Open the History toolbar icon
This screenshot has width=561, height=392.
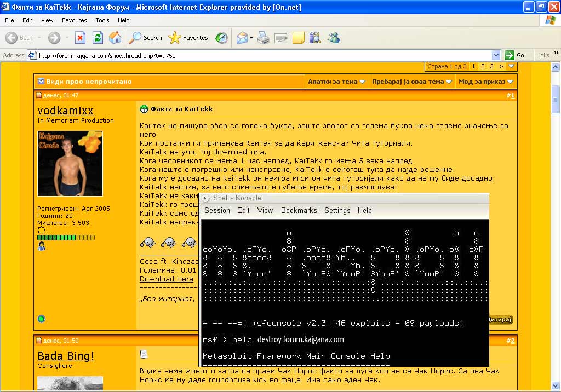tap(221, 38)
